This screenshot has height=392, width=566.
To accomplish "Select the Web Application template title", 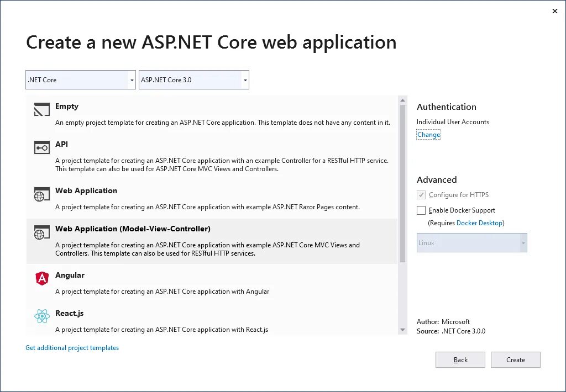I will [86, 190].
